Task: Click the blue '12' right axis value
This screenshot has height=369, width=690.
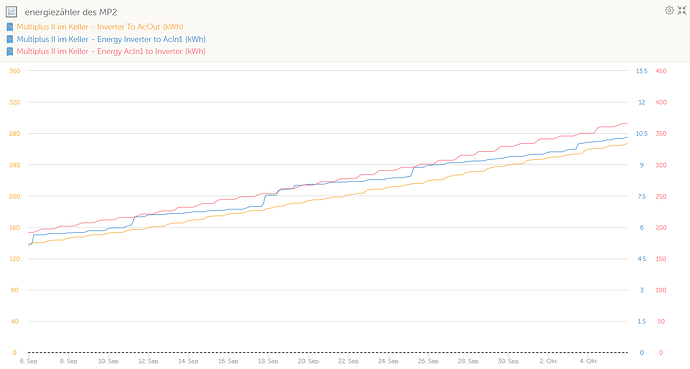Action: coord(642,102)
